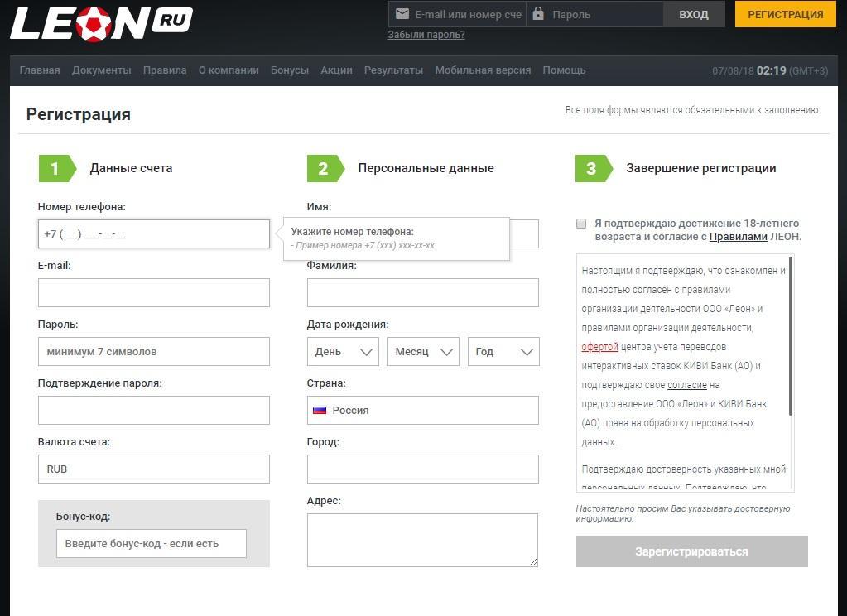Click the green step 1 badge

pyautogui.click(x=55, y=168)
